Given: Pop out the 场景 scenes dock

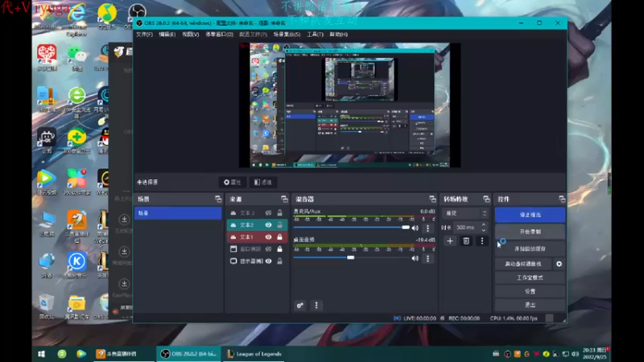Looking at the screenshot, I should 218,199.
